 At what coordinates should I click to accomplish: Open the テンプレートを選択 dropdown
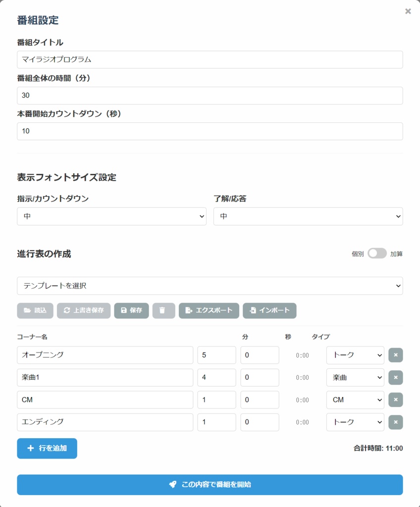210,286
